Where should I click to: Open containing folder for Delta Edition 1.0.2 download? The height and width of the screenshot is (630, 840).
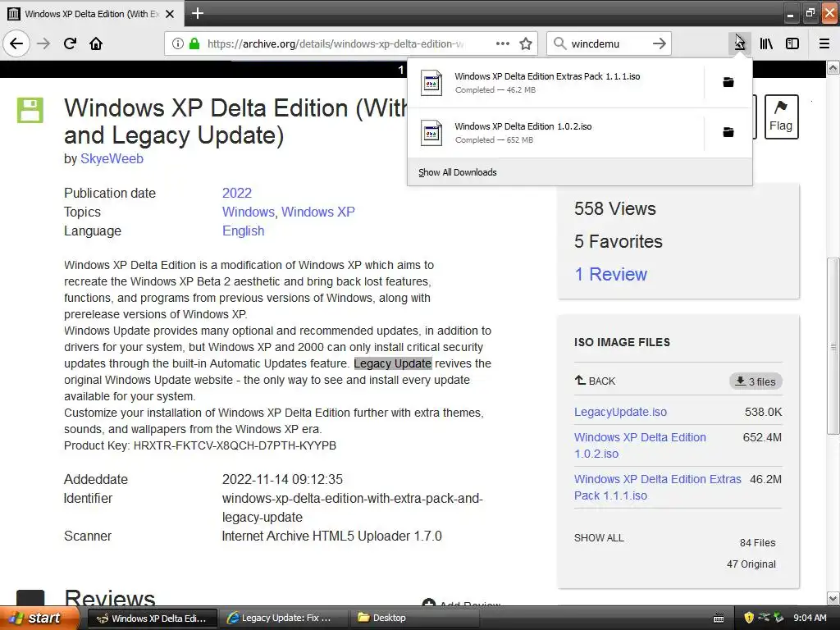pos(728,132)
